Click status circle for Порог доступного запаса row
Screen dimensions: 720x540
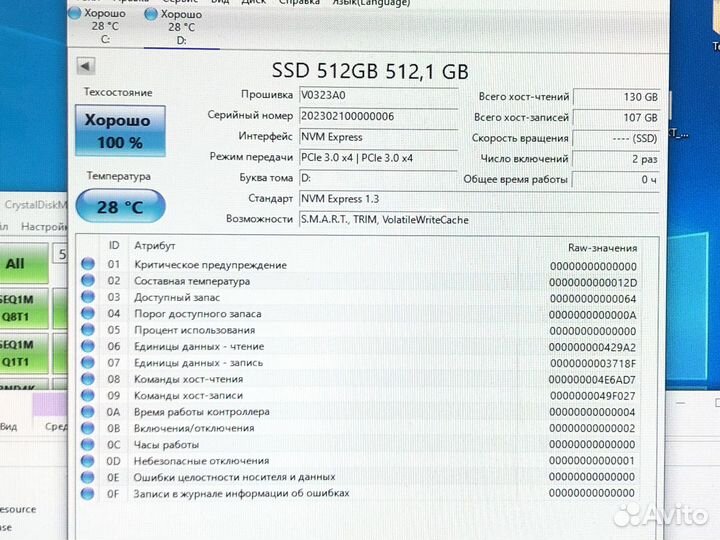(x=88, y=313)
